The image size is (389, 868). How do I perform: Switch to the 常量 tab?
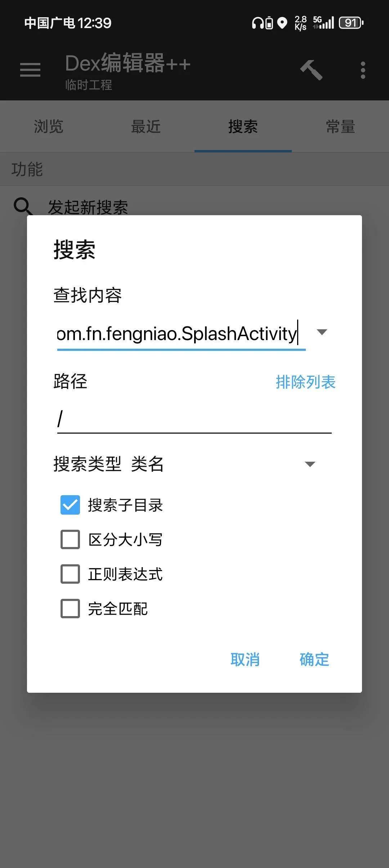340,127
